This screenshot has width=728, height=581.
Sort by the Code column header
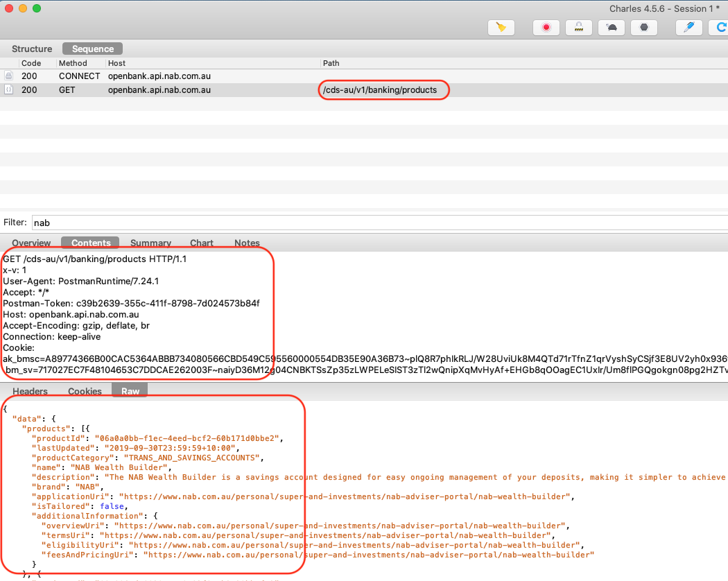coord(31,63)
